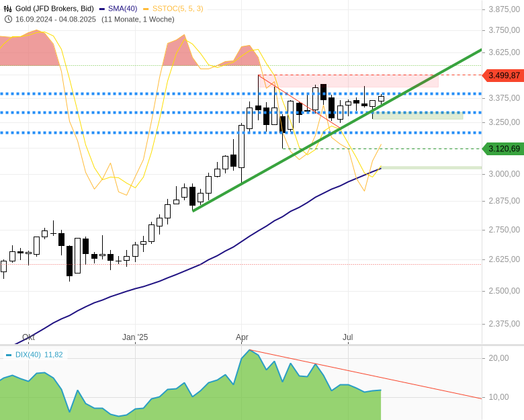This screenshot has height=420, width=524.
Task: Click the 2.500,00 price axis label
Action: [505, 291]
